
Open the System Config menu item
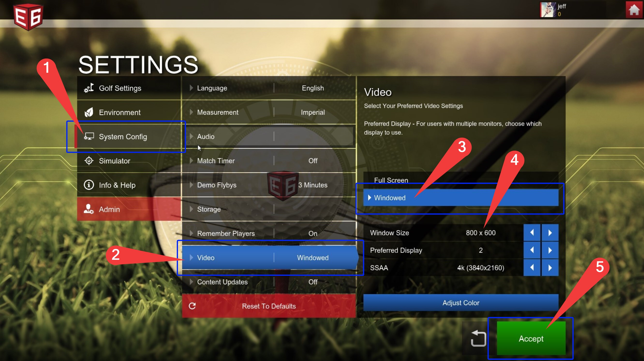click(123, 137)
